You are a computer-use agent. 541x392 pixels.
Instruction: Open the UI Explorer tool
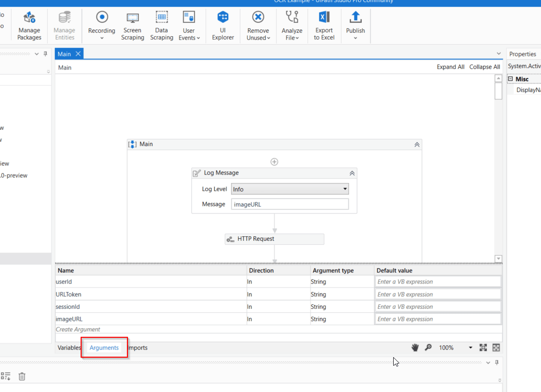pos(222,25)
